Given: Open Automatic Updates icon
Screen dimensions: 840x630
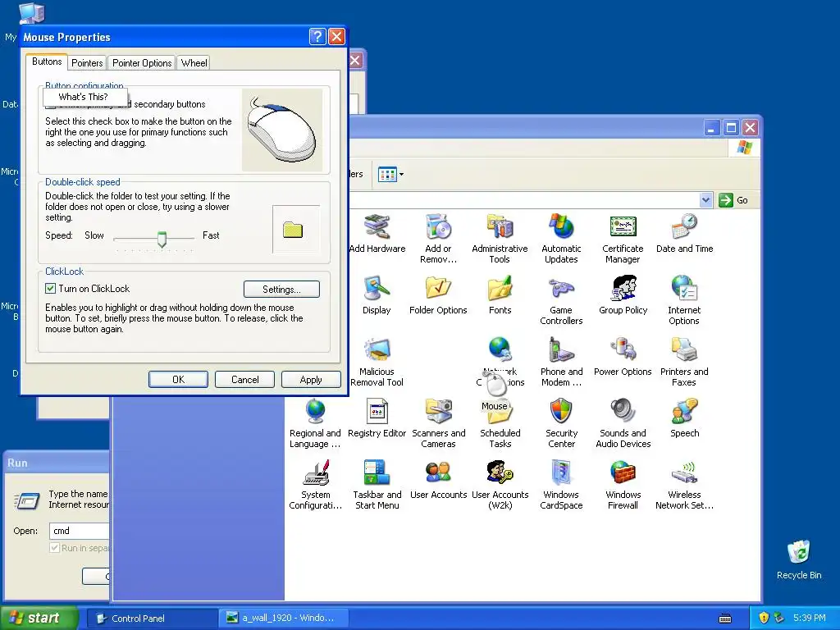Looking at the screenshot, I should [561, 239].
